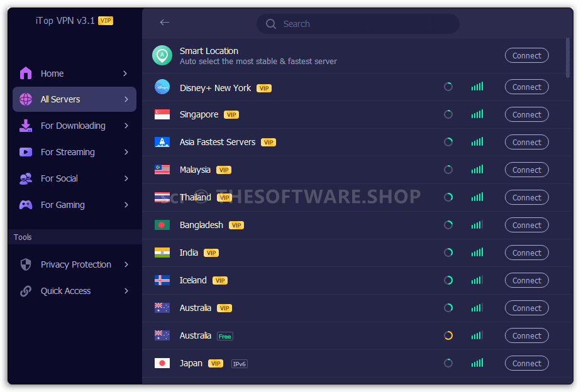Click the Singapore flag icon
Image resolution: width=581 pixels, height=392 pixels.
tap(162, 115)
